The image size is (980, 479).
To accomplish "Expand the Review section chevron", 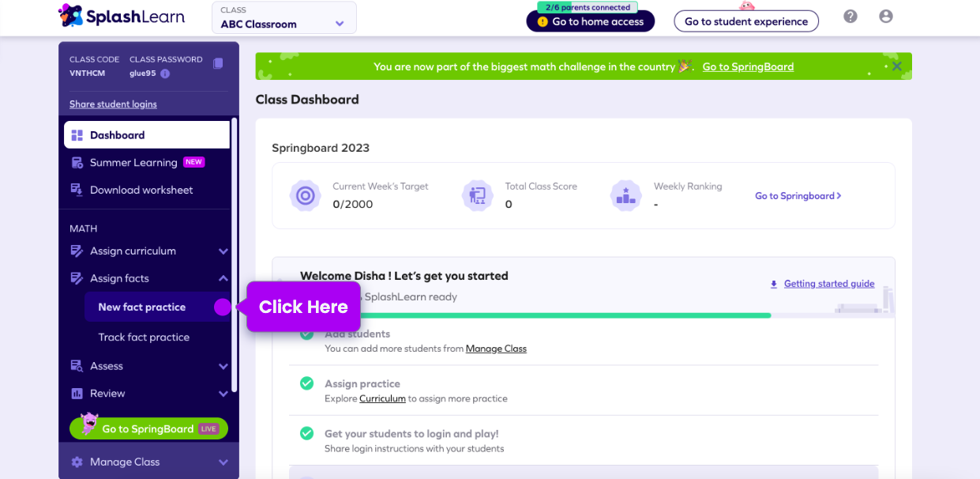I will 223,394.
